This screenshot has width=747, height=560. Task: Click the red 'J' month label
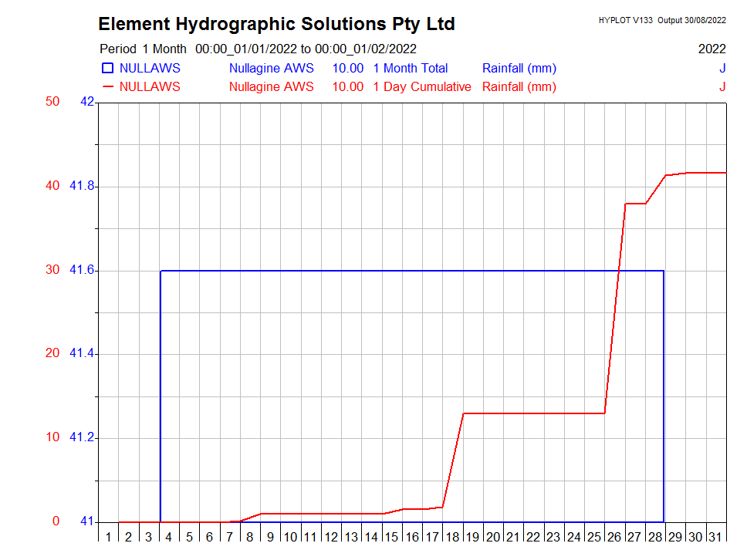coord(722,86)
